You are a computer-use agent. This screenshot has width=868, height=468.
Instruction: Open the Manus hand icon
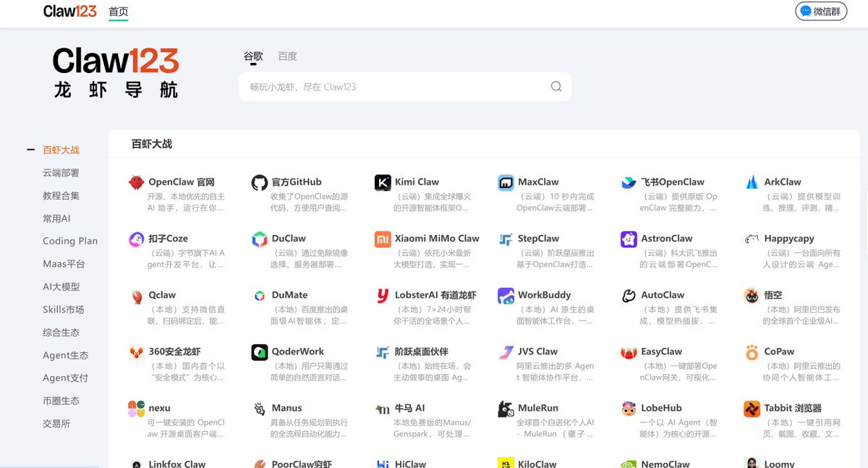tap(260, 408)
